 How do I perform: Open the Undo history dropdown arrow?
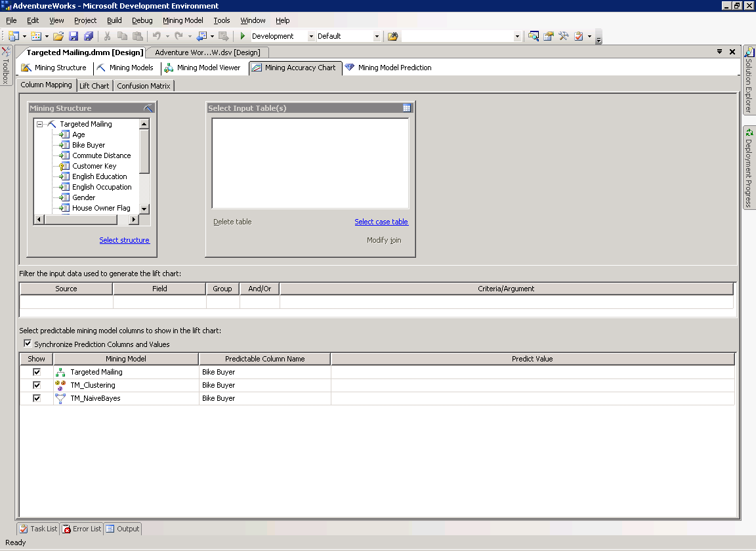167,36
